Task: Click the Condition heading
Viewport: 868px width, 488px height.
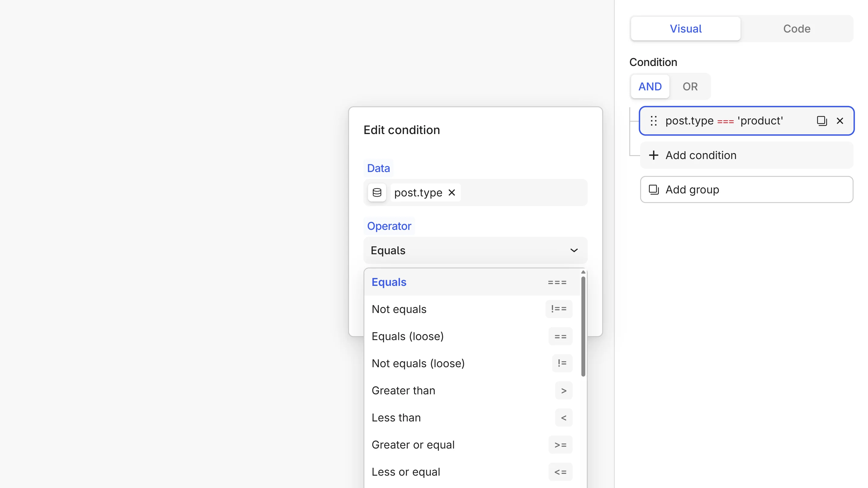Action: click(x=653, y=62)
